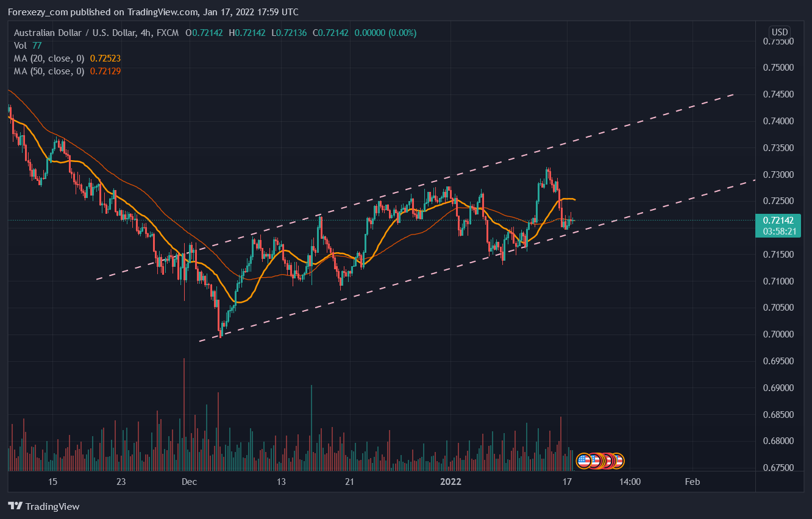Click the 0.70000 price axis label
Image resolution: width=812 pixels, height=519 pixels.
click(x=778, y=334)
